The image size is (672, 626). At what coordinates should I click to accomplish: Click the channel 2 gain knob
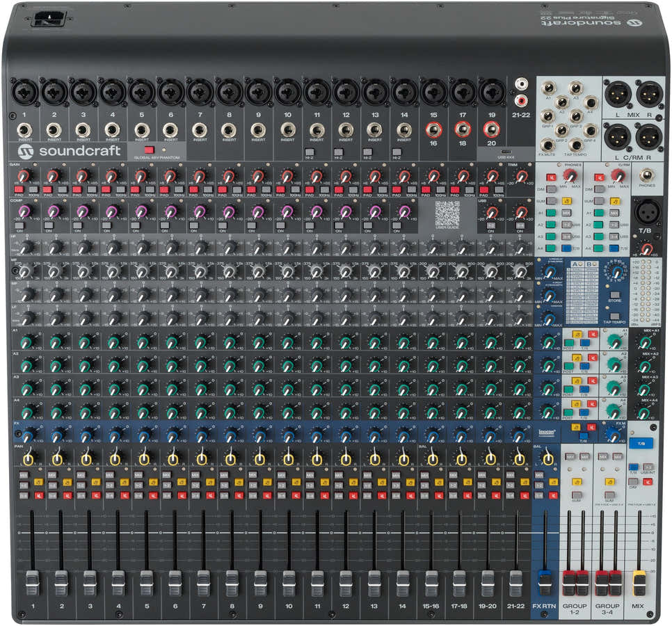coord(53,176)
